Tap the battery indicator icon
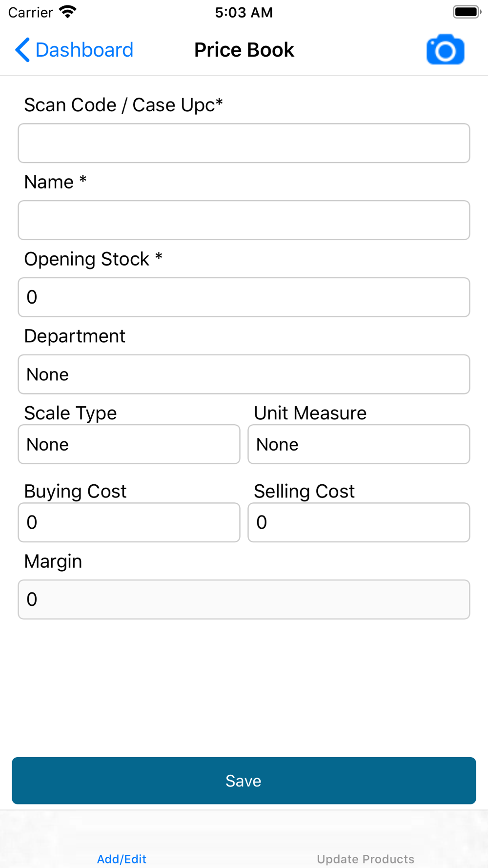This screenshot has height=868, width=488. (467, 12)
